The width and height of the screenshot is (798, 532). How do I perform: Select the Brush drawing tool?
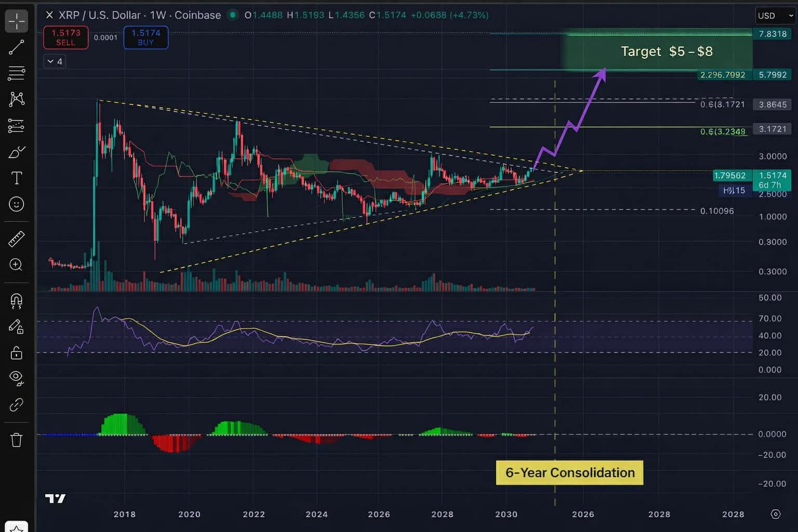pos(17,152)
